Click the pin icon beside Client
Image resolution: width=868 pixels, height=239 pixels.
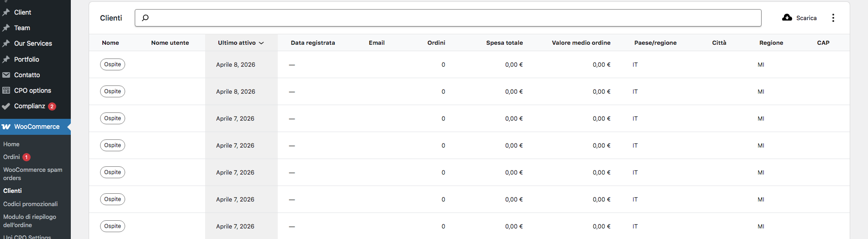[6, 12]
